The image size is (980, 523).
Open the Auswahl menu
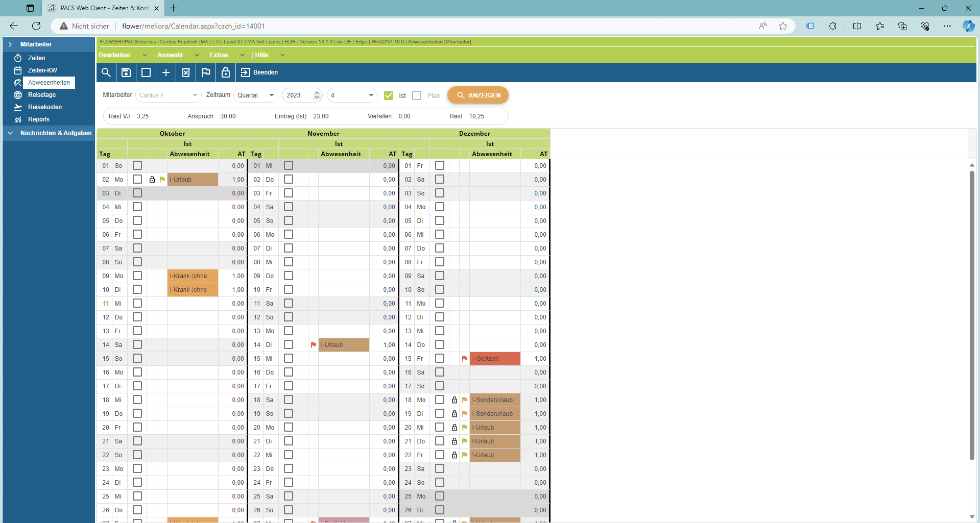[x=178, y=55]
